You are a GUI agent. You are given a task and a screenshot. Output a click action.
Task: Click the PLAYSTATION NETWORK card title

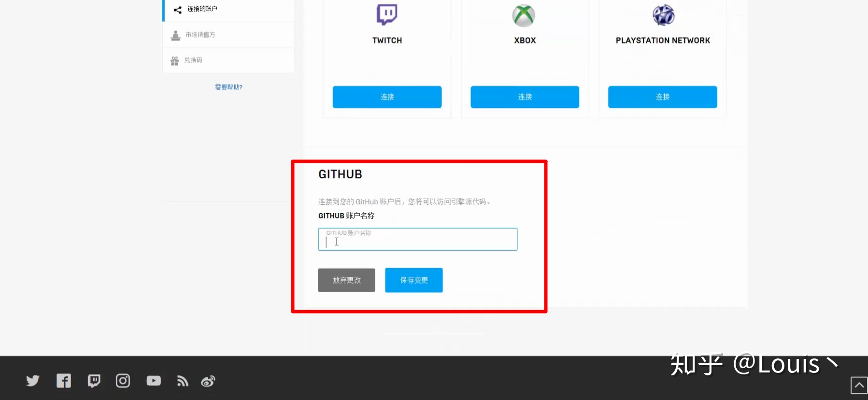[663, 41]
